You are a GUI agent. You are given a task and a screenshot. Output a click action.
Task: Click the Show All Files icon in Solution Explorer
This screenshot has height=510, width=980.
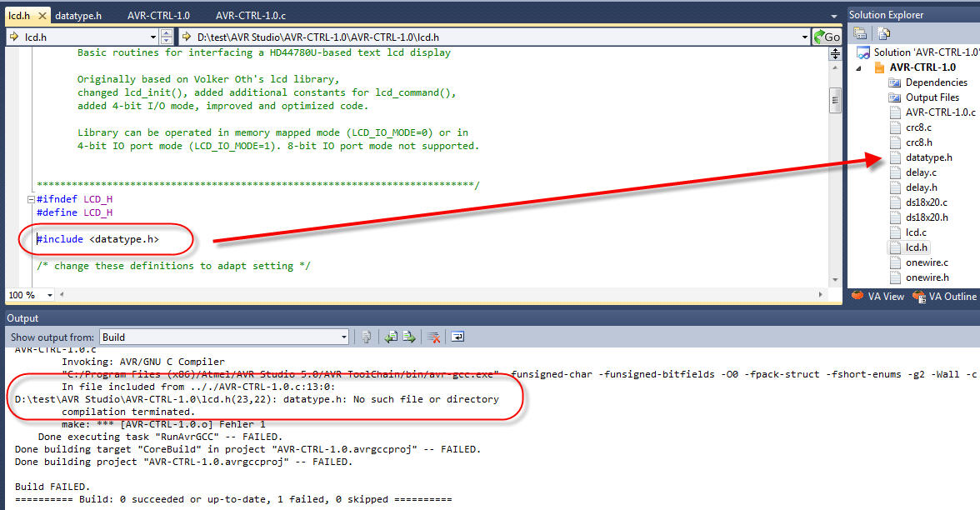[883, 32]
